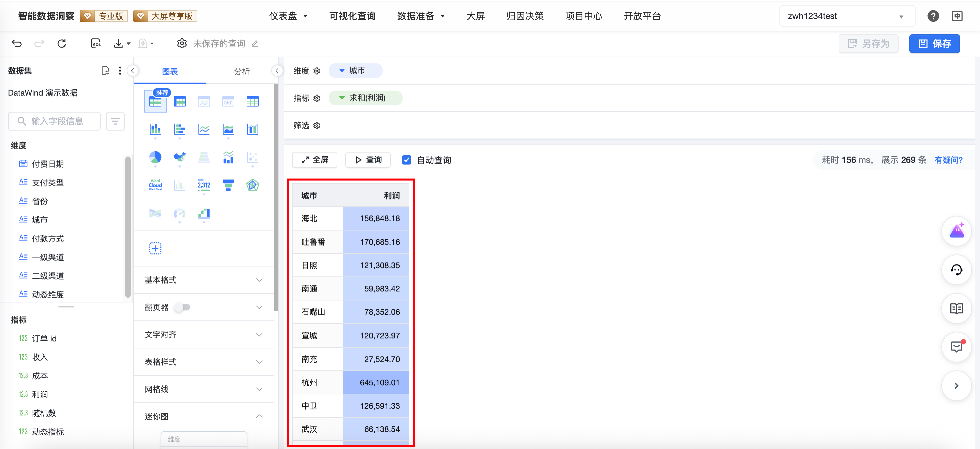Select the line chart icon

[x=204, y=130]
